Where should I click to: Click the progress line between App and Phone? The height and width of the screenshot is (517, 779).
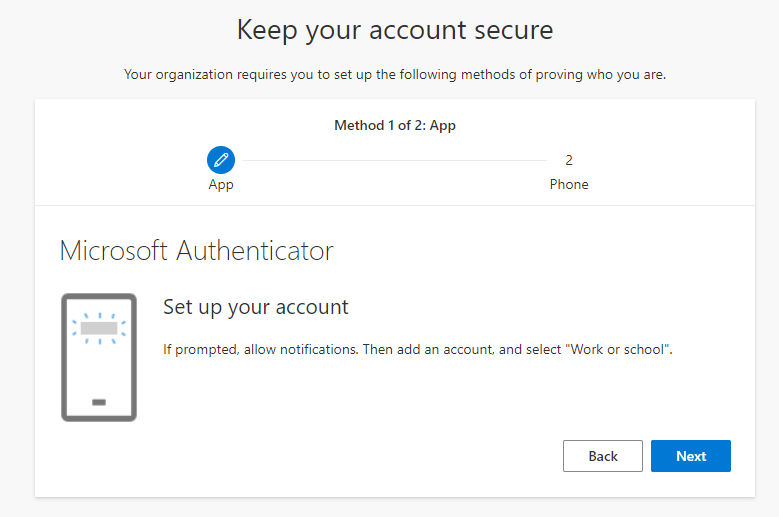point(395,160)
